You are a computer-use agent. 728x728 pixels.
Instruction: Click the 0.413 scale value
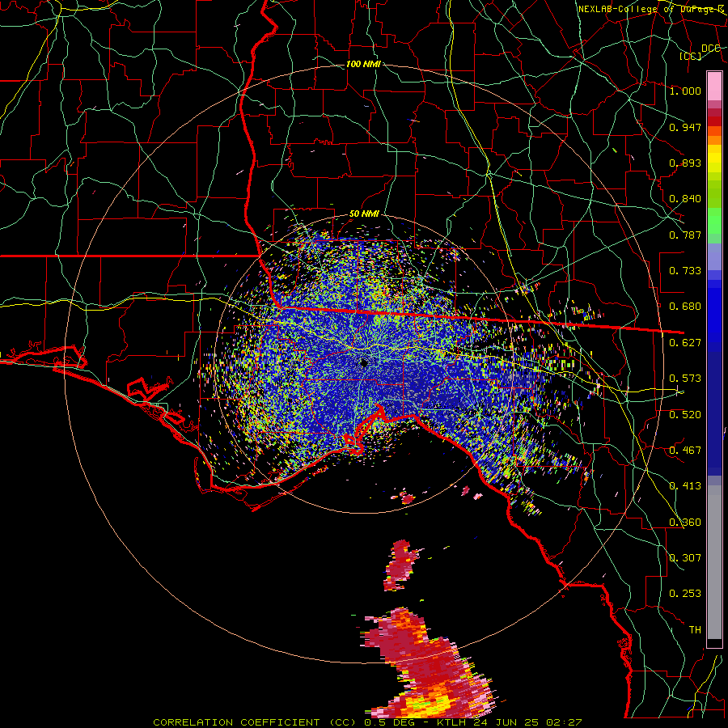click(x=685, y=486)
